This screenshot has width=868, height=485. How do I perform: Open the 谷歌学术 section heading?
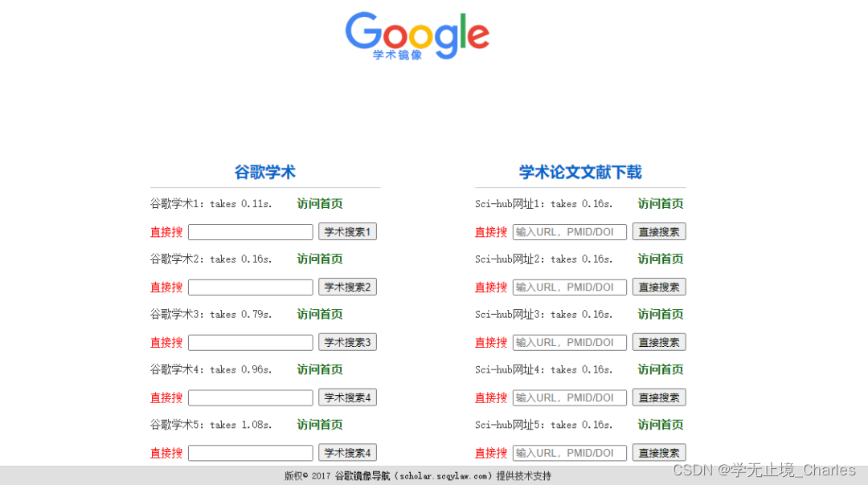pyautogui.click(x=264, y=172)
